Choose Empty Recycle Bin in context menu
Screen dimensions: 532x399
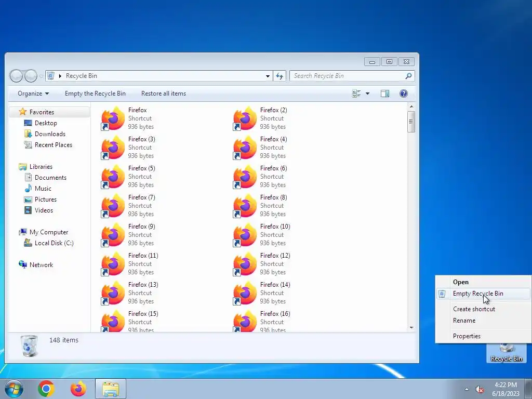click(x=483, y=294)
